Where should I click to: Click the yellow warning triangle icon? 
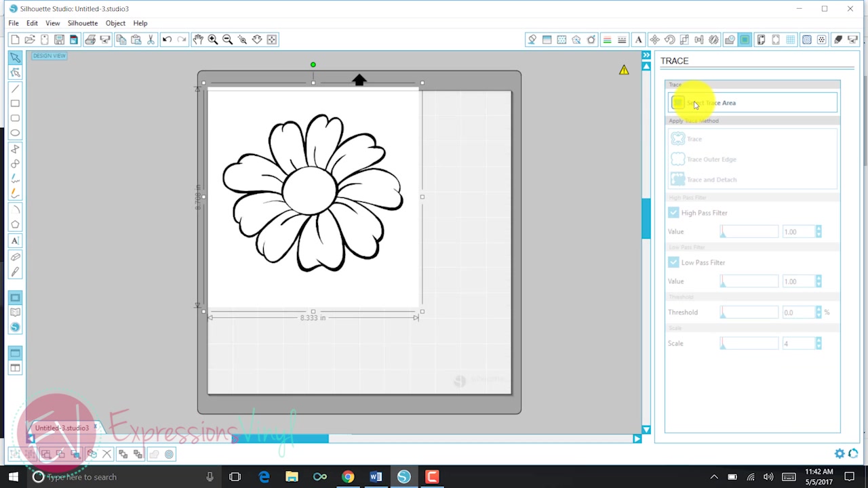[624, 70]
